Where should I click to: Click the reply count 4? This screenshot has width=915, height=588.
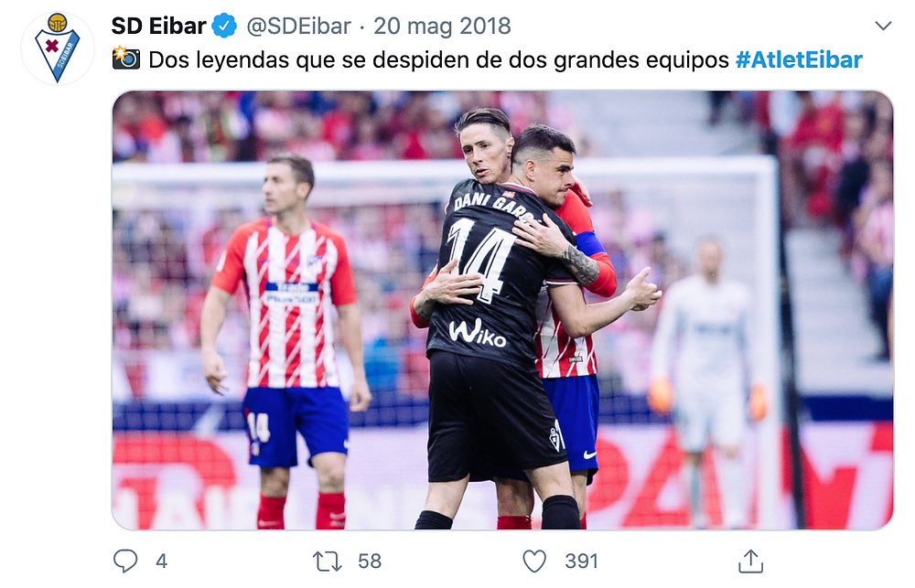(x=162, y=561)
